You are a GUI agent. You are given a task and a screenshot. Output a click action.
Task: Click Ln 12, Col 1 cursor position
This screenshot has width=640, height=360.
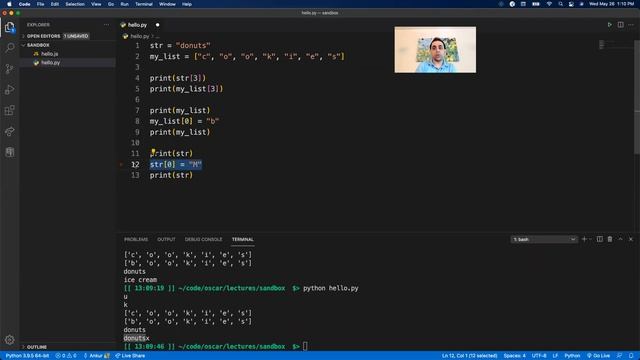[469, 356]
